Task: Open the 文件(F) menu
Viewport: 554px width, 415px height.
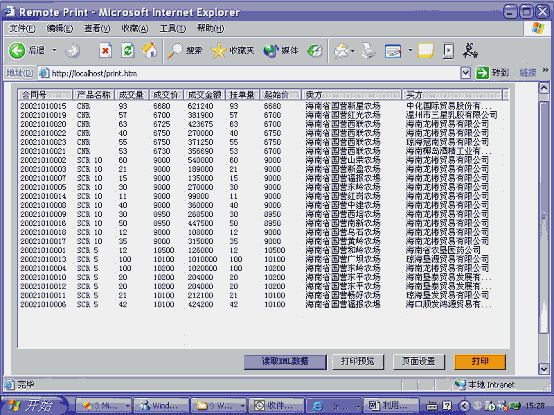Action: 22,28
